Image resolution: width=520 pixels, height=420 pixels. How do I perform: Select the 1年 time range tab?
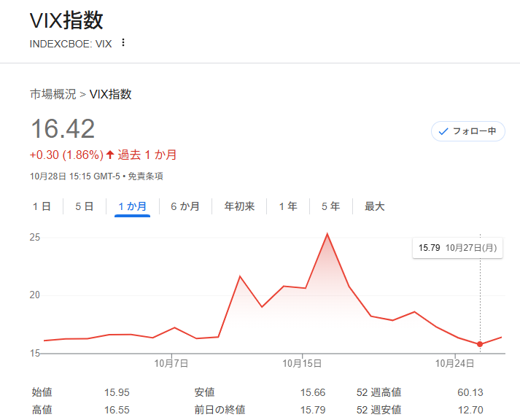pyautogui.click(x=288, y=206)
